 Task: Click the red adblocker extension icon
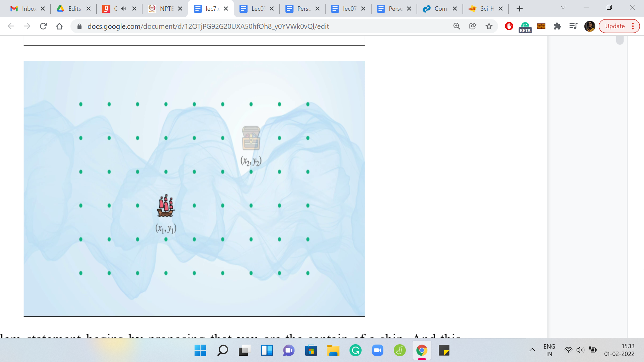(x=509, y=26)
